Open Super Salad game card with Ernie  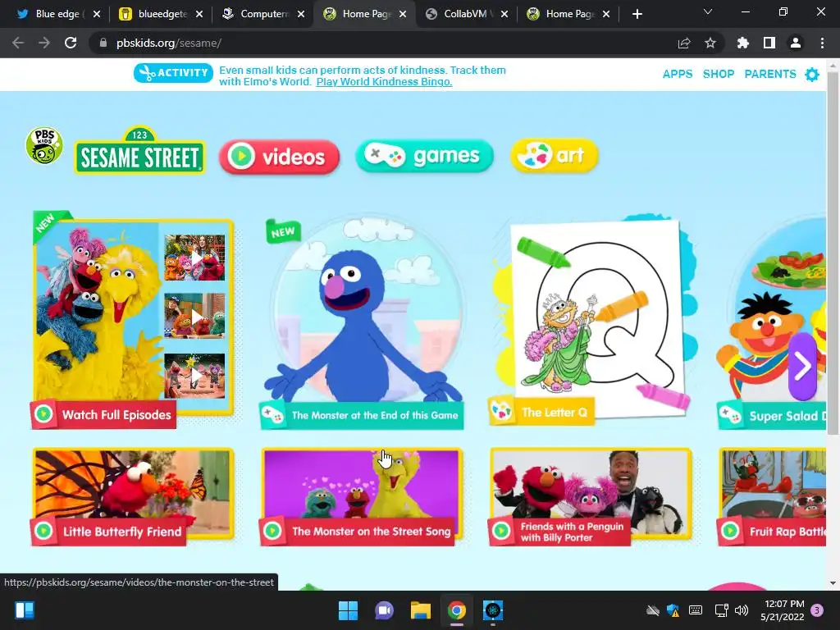click(x=771, y=322)
